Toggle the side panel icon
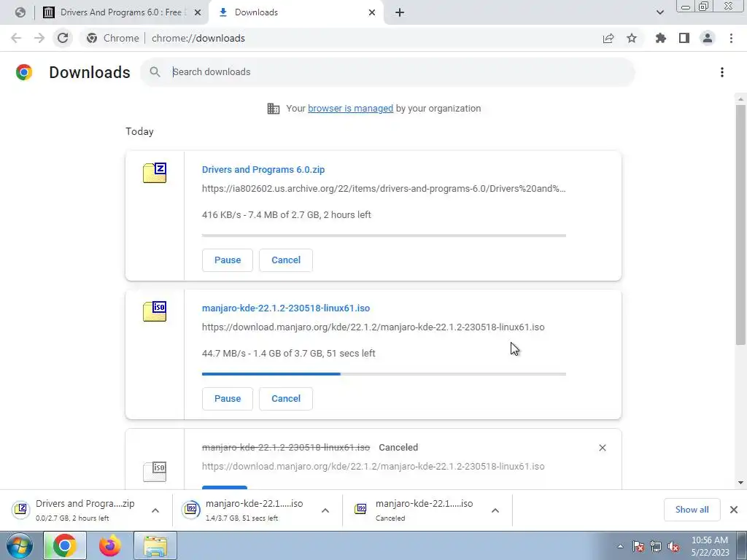Screen dimensions: 747x560 pos(684,38)
